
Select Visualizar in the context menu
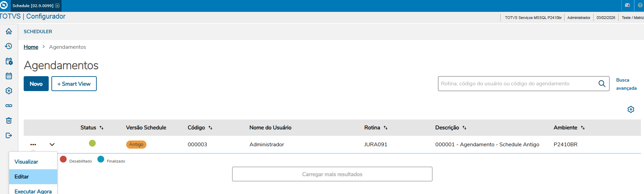coord(33,162)
